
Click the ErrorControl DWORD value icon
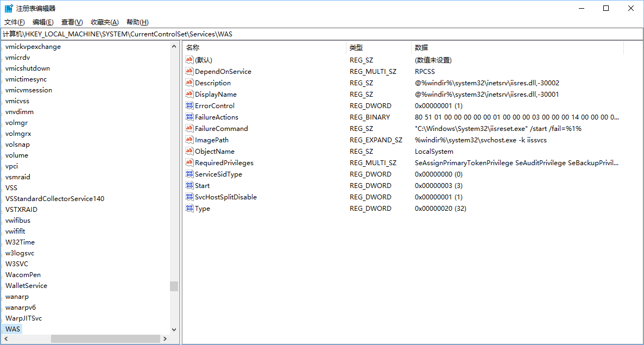[190, 105]
